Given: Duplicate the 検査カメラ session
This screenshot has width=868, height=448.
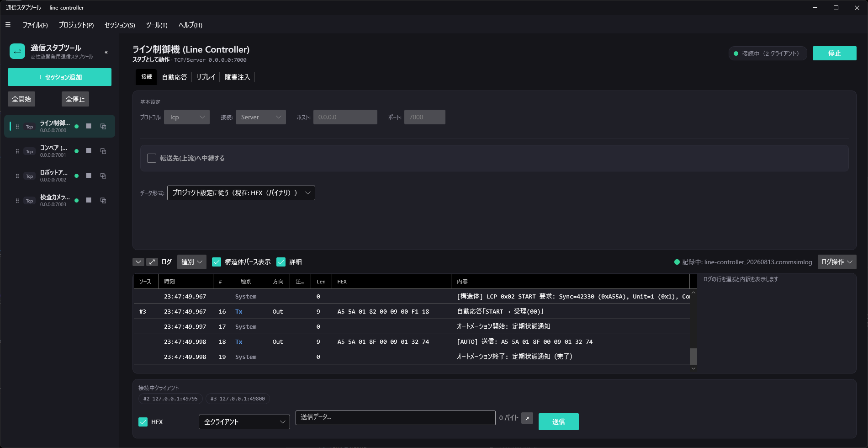Looking at the screenshot, I should (103, 200).
